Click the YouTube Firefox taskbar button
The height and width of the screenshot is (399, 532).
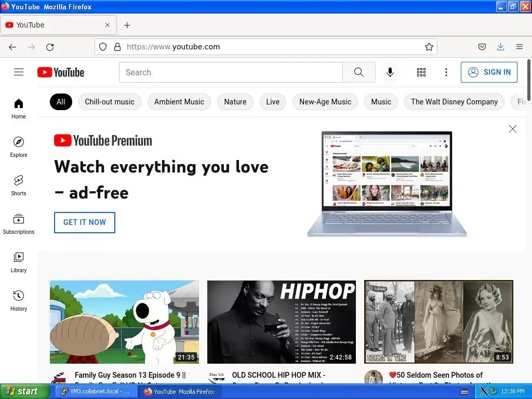click(x=180, y=392)
